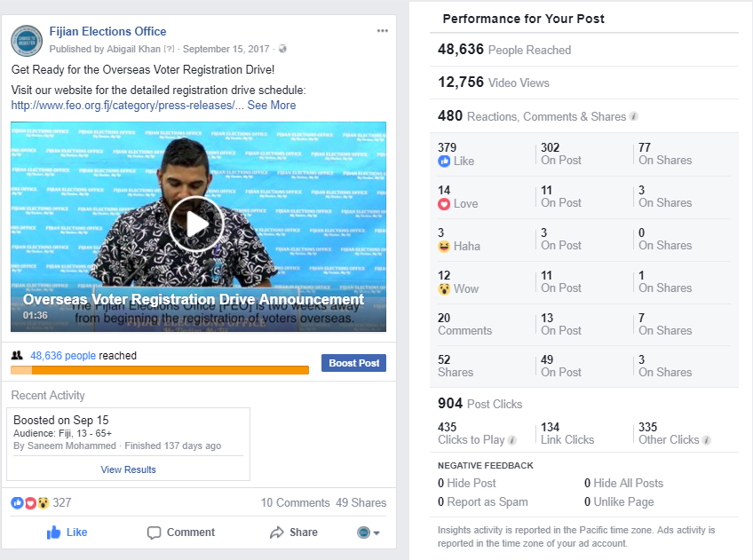Click the September 15, 2017 timestamp
The width and height of the screenshot is (753, 560).
[x=226, y=49]
